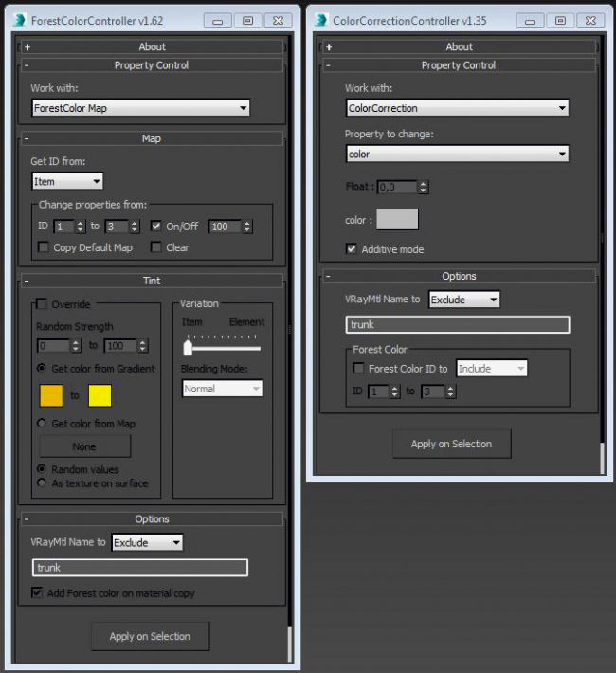The image size is (616, 673).
Task: Click the orange gradient start color swatch
Action: [51, 395]
